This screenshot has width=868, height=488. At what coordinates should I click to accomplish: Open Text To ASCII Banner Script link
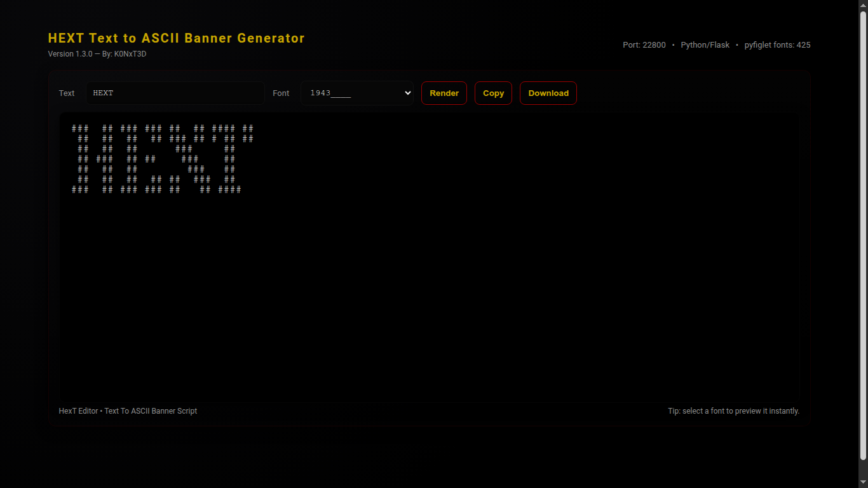[x=151, y=411]
